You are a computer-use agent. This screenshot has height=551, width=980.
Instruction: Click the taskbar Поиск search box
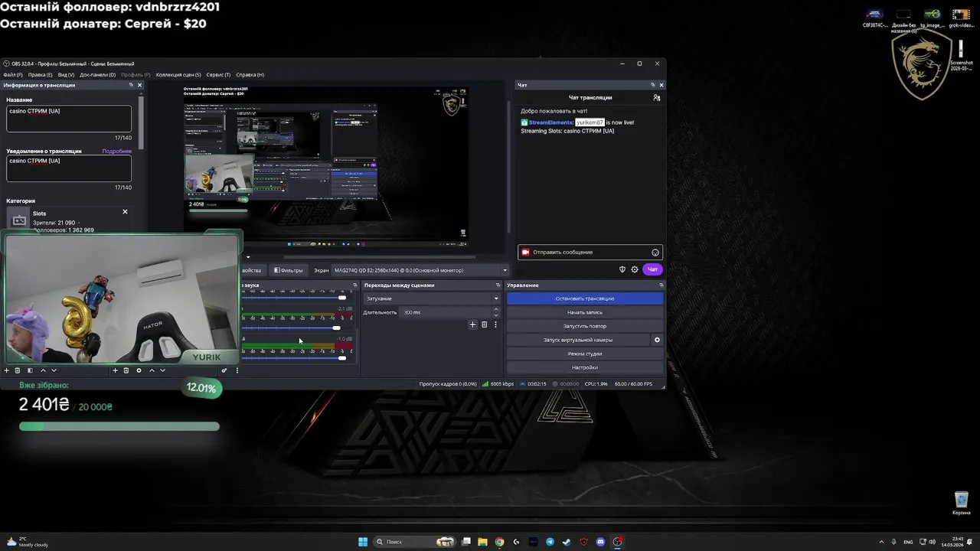click(x=414, y=542)
